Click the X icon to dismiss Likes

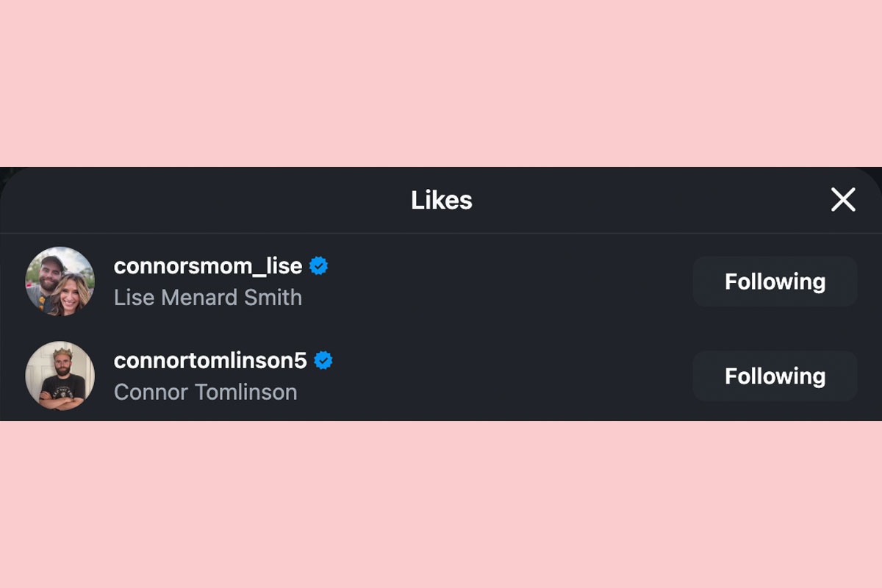tap(842, 199)
